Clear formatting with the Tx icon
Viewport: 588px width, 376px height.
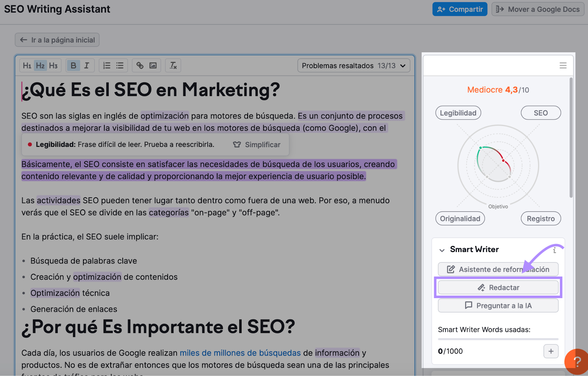173,65
